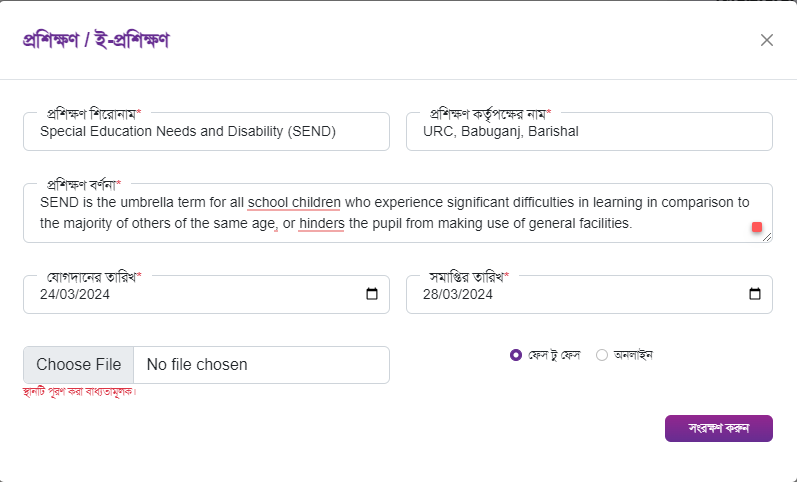
Task: Click the month segment of joining date field
Action: [67, 294]
